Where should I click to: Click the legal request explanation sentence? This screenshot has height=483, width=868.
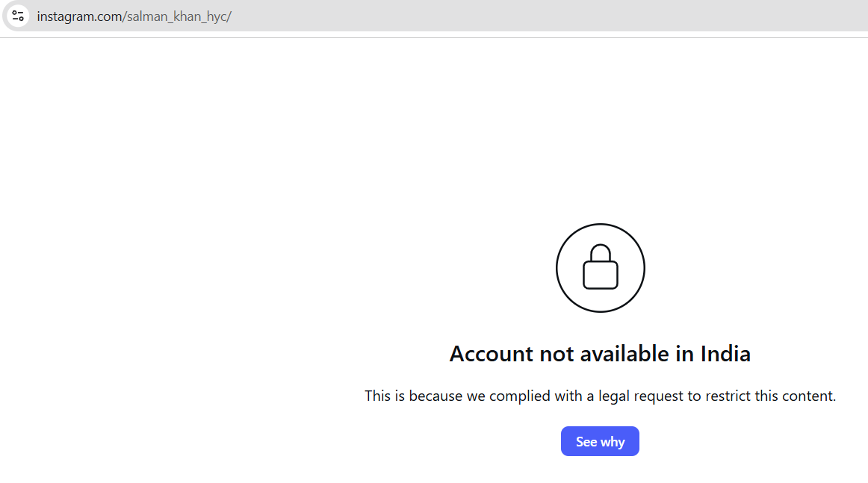pos(600,396)
